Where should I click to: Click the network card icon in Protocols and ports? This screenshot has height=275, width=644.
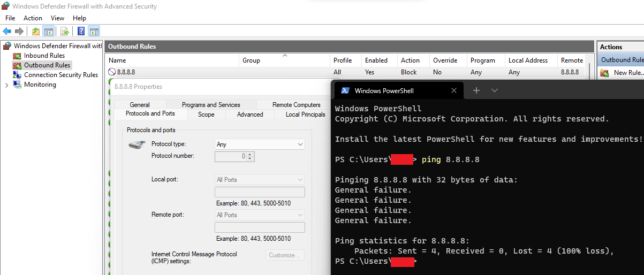(137, 145)
